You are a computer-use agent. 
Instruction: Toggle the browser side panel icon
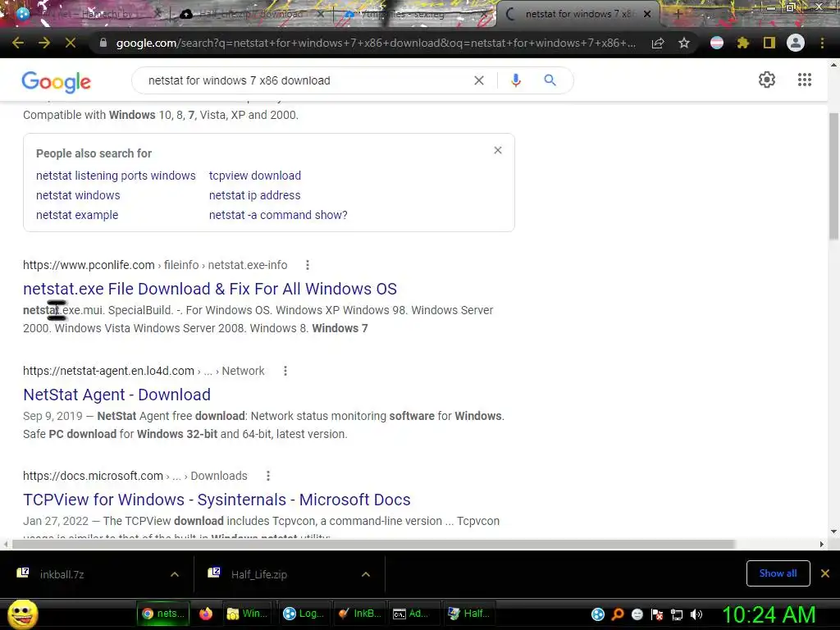click(x=769, y=43)
